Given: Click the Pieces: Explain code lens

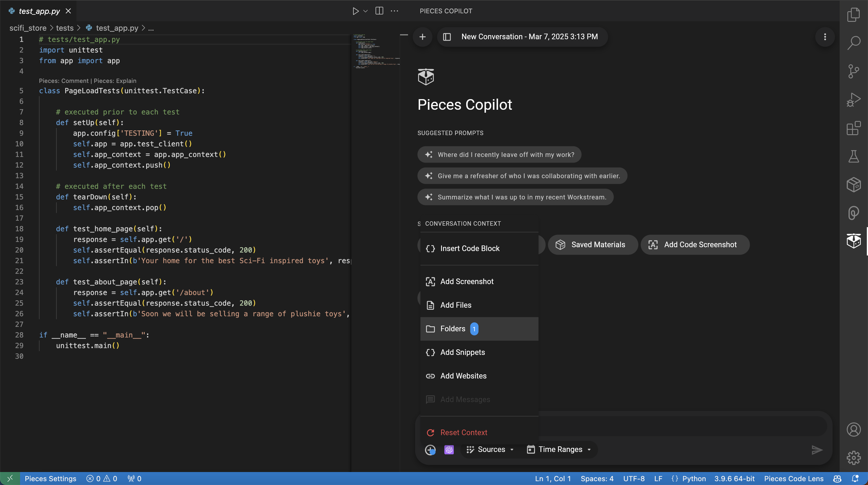Looking at the screenshot, I should pyautogui.click(x=115, y=81).
